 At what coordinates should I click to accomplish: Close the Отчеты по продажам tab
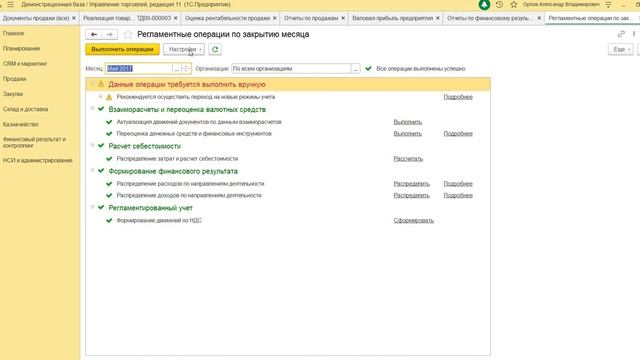click(343, 18)
